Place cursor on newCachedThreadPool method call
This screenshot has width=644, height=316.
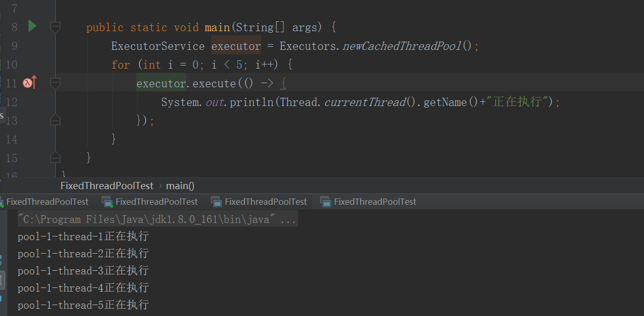(402, 46)
